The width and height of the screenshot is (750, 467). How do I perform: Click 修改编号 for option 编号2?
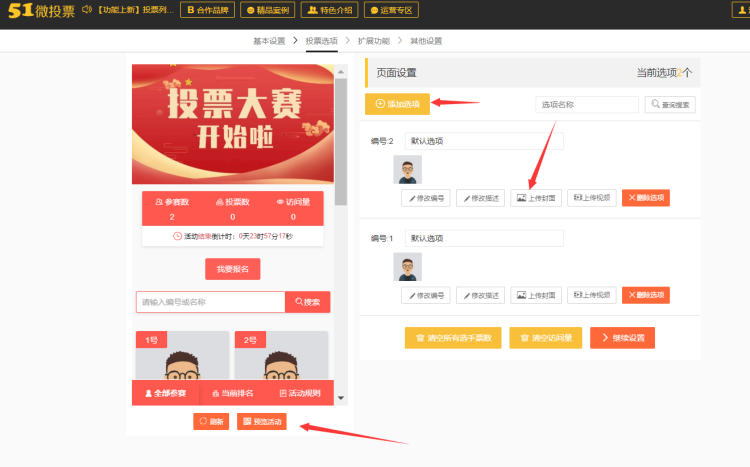[426, 198]
